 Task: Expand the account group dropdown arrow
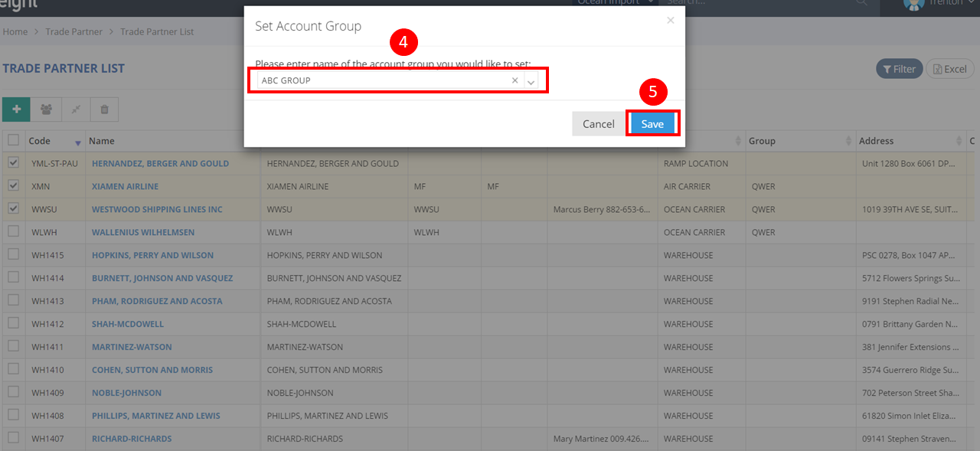point(531,81)
